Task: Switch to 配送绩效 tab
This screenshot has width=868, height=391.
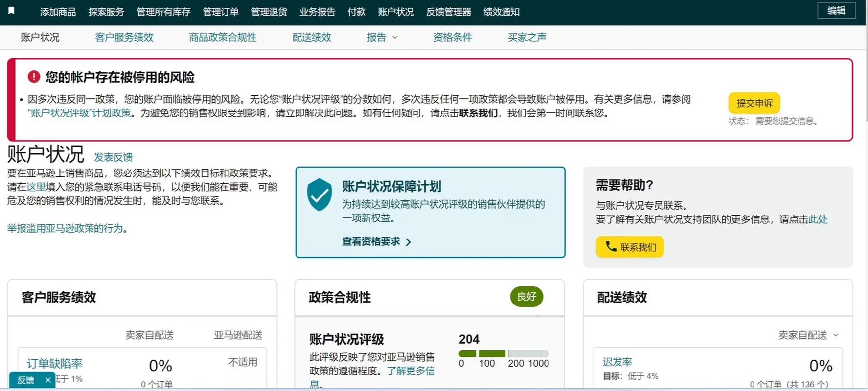Action: [312, 37]
